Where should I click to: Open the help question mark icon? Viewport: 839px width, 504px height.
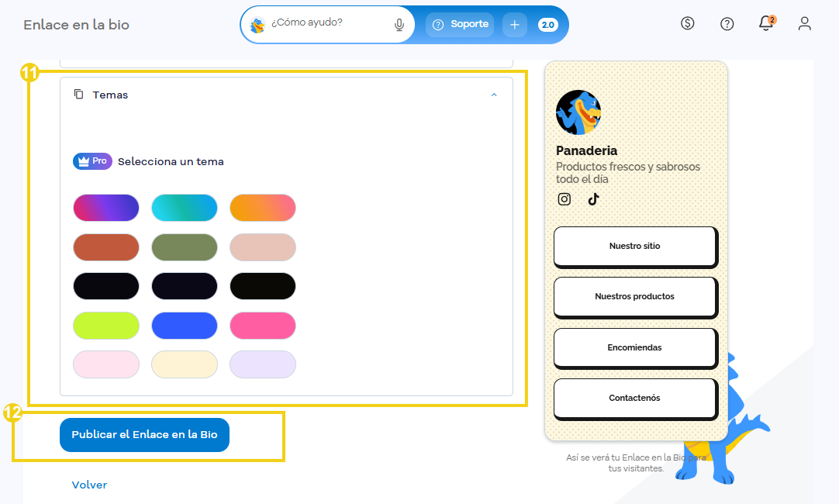click(x=727, y=24)
